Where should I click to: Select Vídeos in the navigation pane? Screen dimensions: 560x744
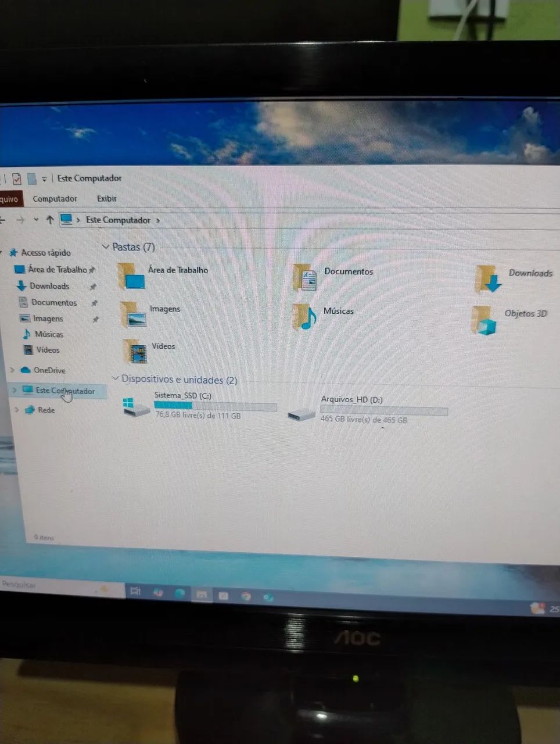[48, 350]
